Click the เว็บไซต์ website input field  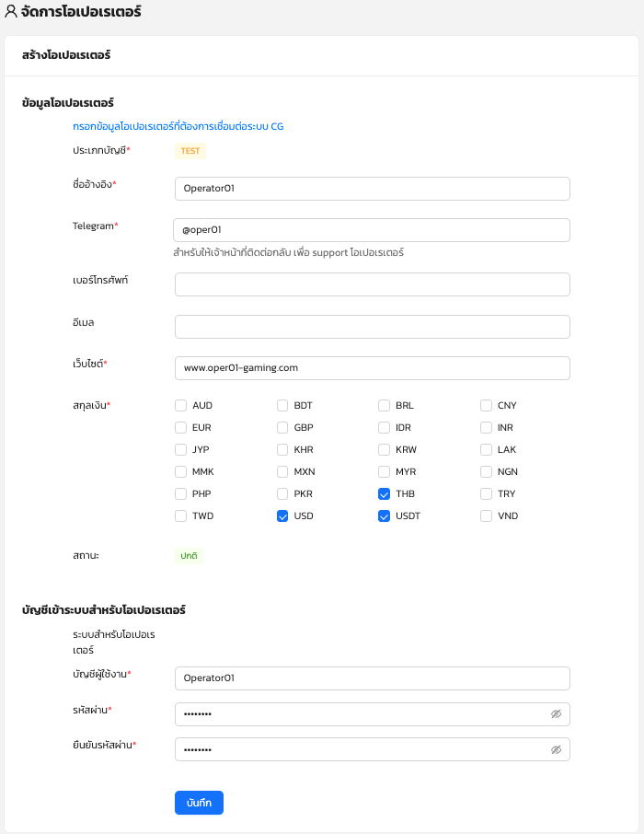372,368
